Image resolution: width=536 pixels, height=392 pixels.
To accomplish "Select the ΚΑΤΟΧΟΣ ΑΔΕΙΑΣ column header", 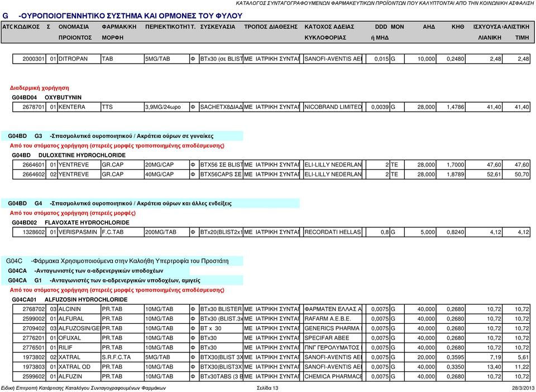I will (329, 32).
